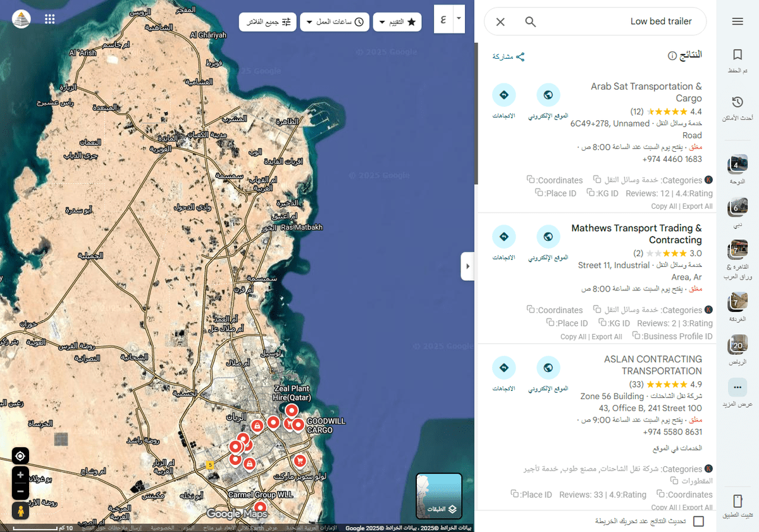The height and width of the screenshot is (532, 759).
Task: Switch map view via layers thumbnail
Action: click(439, 496)
